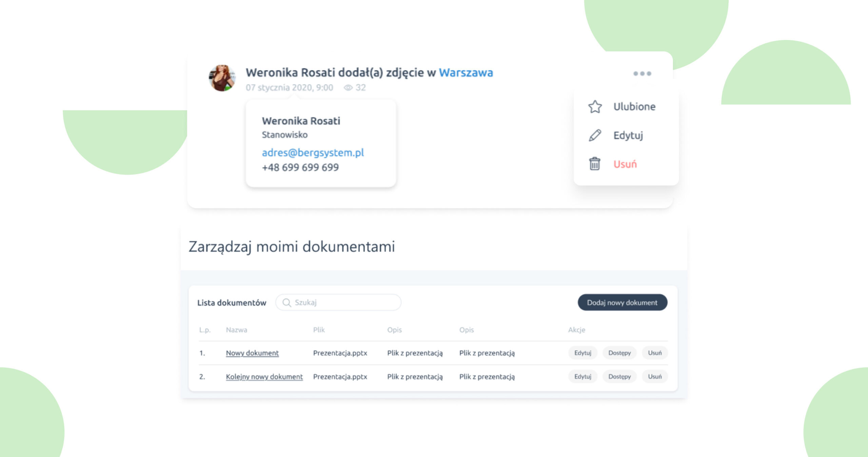Screen dimensions: 868x457
Task: Click the trash can icon beside Usuń
Action: coord(594,164)
